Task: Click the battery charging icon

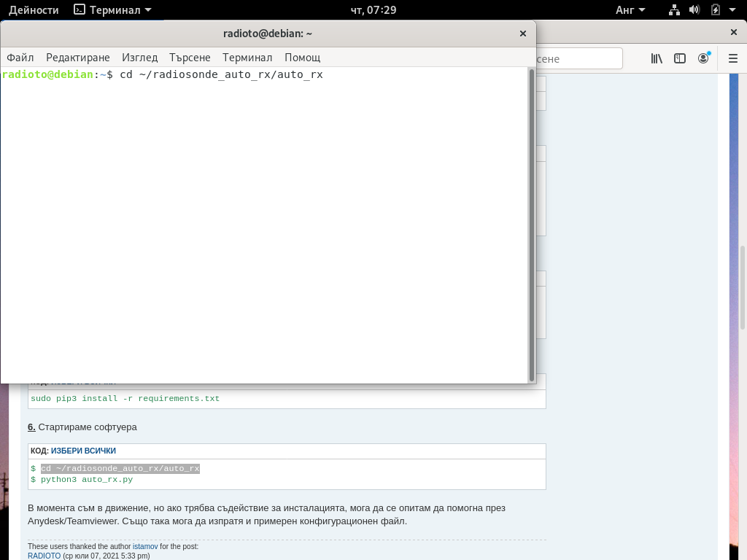Action: [715, 10]
